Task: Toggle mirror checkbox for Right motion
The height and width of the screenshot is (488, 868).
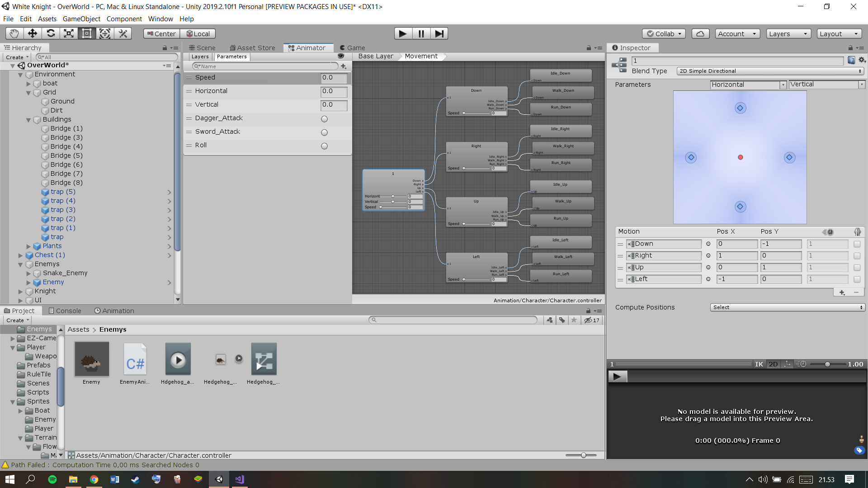Action: point(857,256)
